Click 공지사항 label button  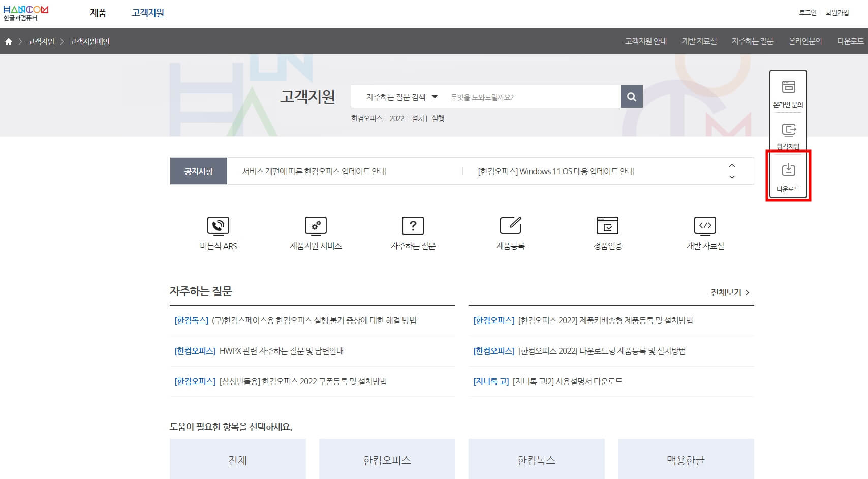coord(199,171)
